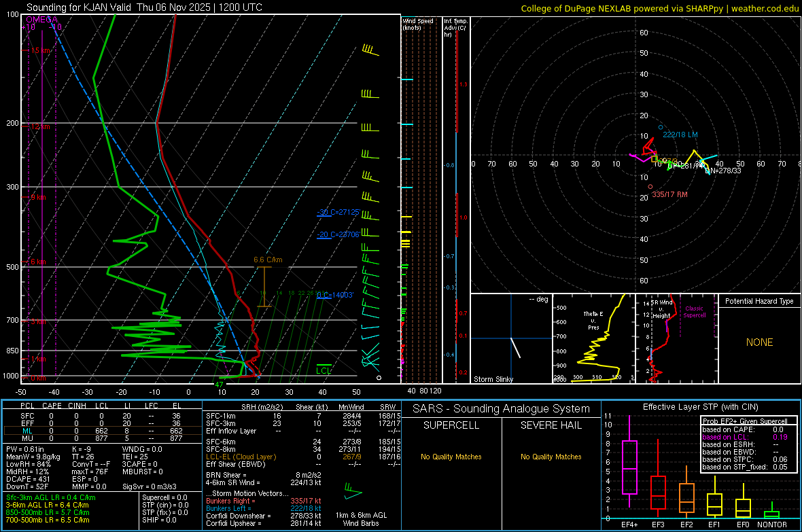The width and height of the screenshot is (802, 532).
Task: Select the MU parcel row
Action: coord(102,438)
